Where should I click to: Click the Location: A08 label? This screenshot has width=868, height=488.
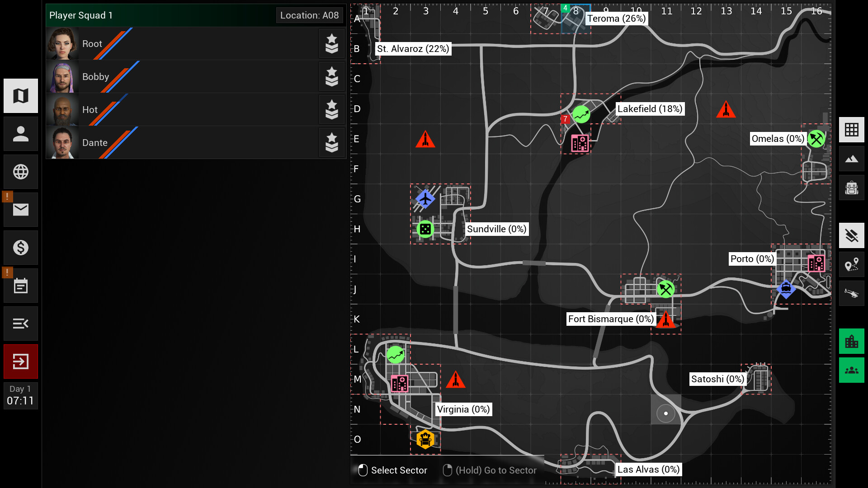tap(310, 15)
